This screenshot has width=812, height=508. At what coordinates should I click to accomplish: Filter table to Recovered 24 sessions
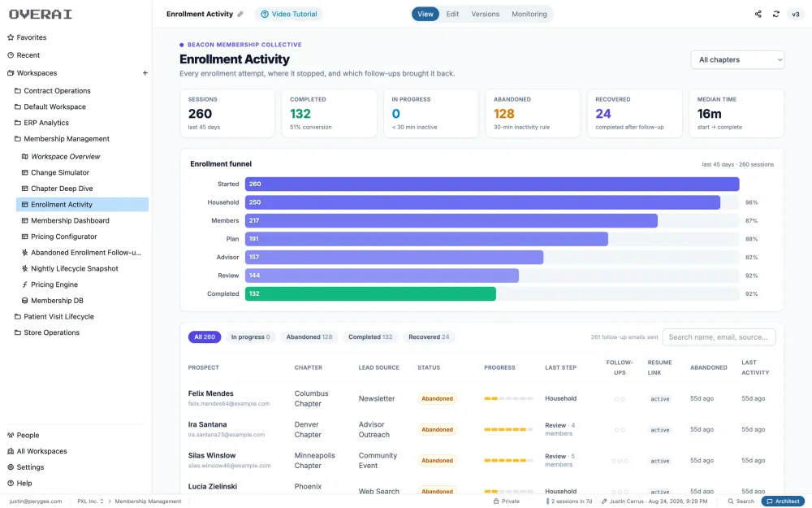(429, 337)
